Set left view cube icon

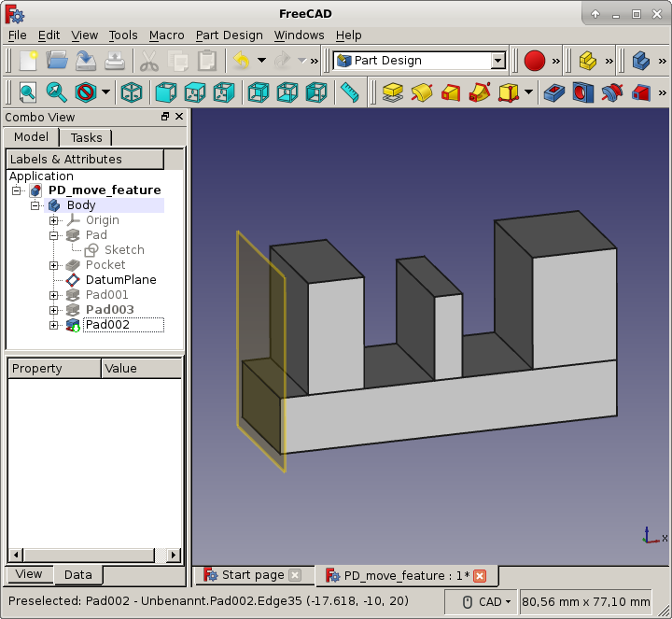click(316, 92)
